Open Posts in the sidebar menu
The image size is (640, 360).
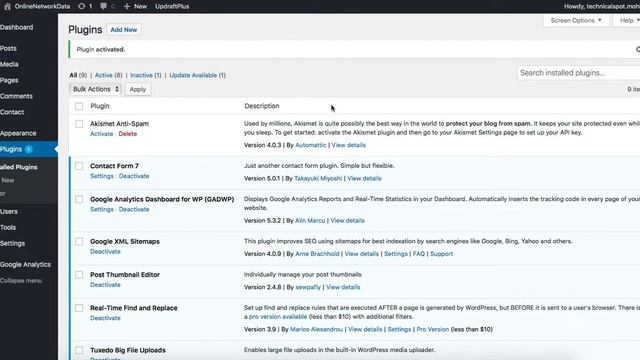pyautogui.click(x=8, y=49)
